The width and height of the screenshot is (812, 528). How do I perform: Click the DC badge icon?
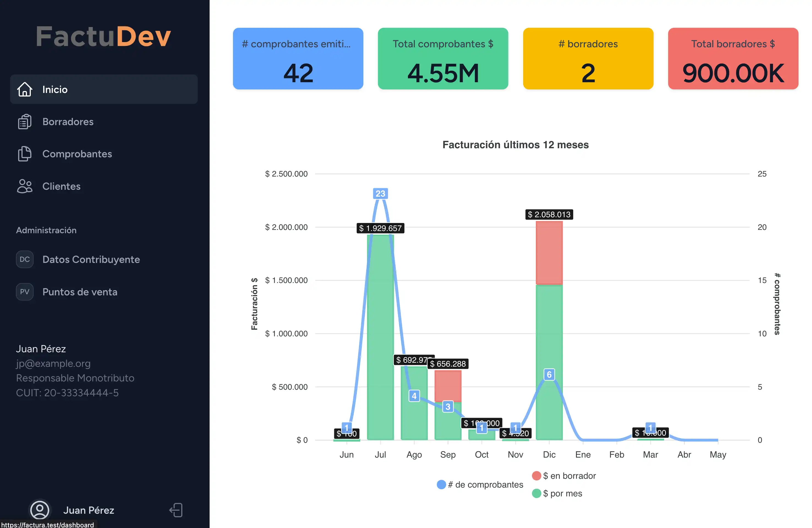(x=24, y=259)
